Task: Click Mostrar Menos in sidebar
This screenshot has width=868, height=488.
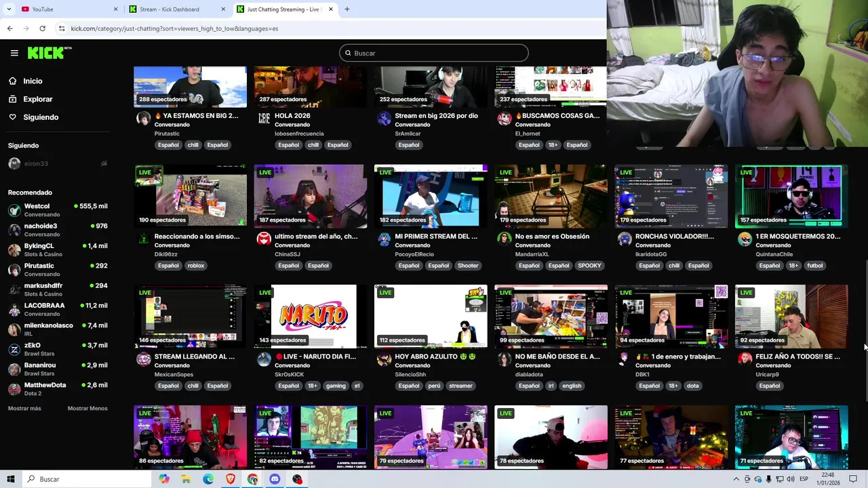Action: (x=87, y=409)
